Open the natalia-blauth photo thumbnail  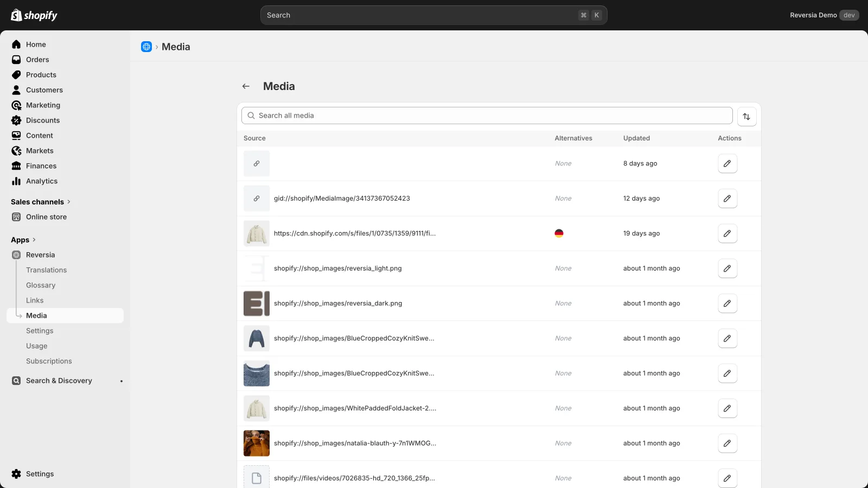coord(257,443)
